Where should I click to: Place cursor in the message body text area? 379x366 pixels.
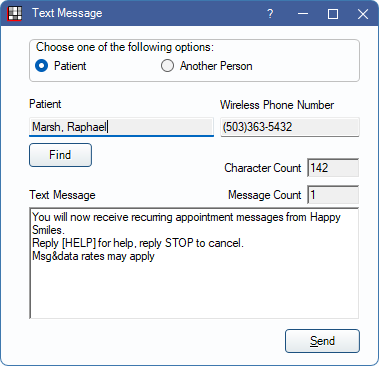click(194, 263)
